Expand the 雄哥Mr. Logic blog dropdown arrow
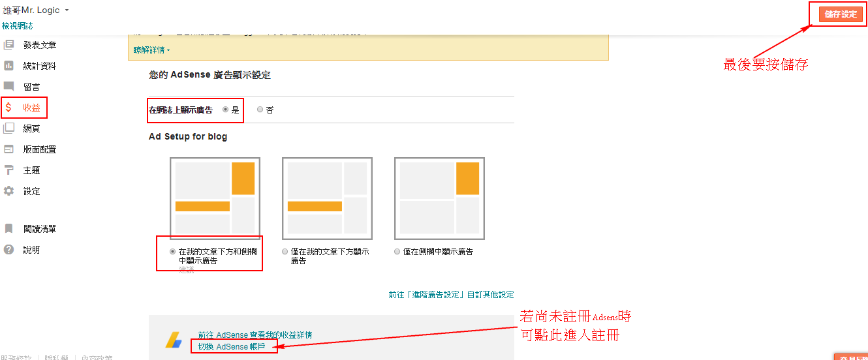The image size is (868, 360). pyautogui.click(x=67, y=10)
